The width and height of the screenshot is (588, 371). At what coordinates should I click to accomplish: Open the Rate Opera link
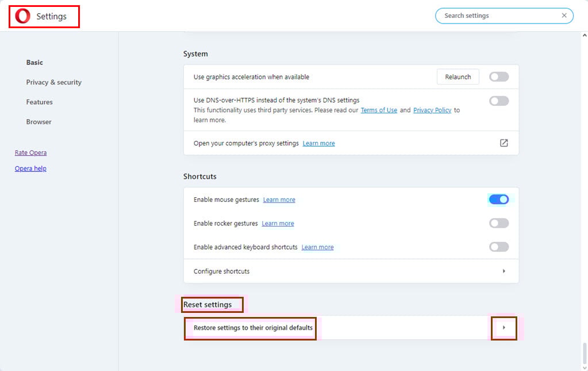click(30, 152)
